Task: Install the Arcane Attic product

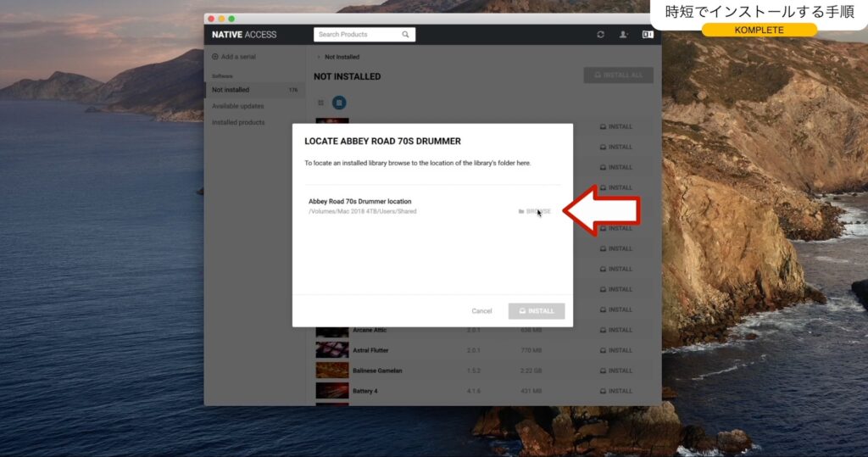Action: (615, 330)
